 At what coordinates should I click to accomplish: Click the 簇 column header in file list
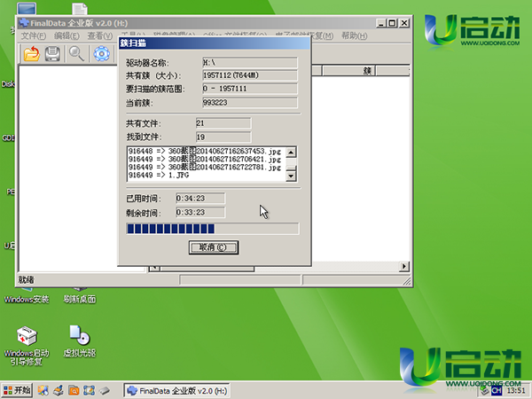tap(348, 71)
